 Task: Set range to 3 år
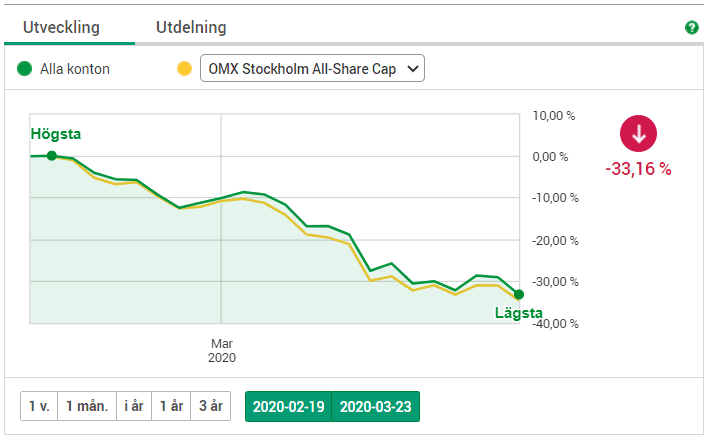[210, 407]
